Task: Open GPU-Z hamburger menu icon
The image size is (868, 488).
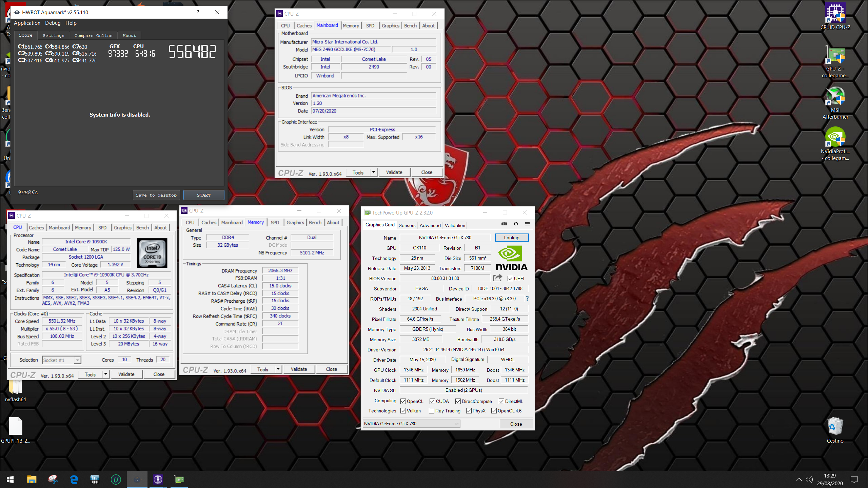Action: 527,224
